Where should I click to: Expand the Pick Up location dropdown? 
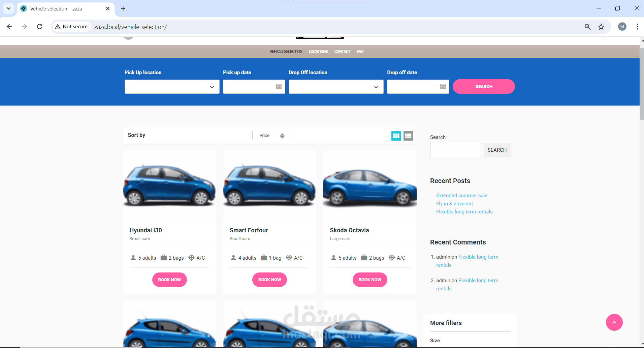pyautogui.click(x=172, y=87)
